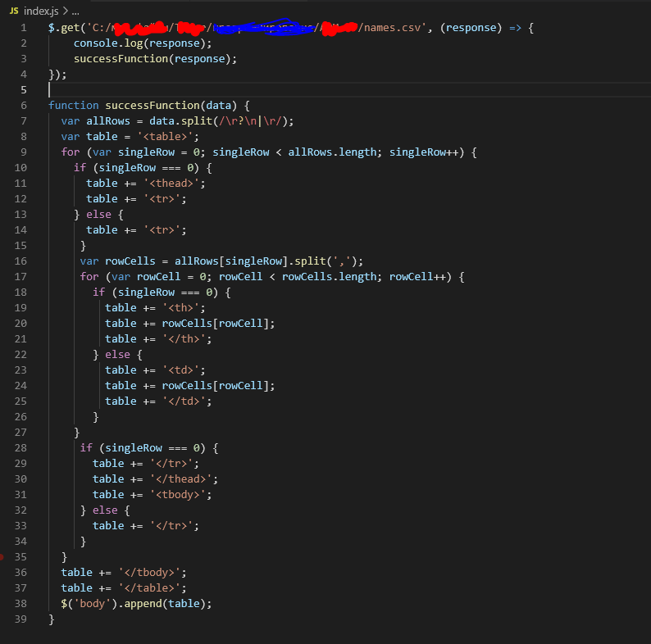Viewport: 651px width, 644px height.
Task: Click the string '</table>' on line 37
Action: 149,588
